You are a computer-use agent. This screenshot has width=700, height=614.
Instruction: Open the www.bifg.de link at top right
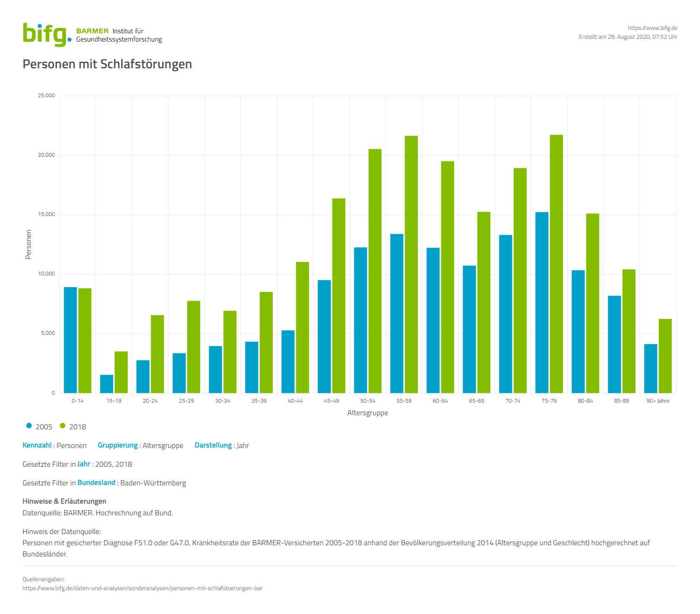click(x=652, y=28)
